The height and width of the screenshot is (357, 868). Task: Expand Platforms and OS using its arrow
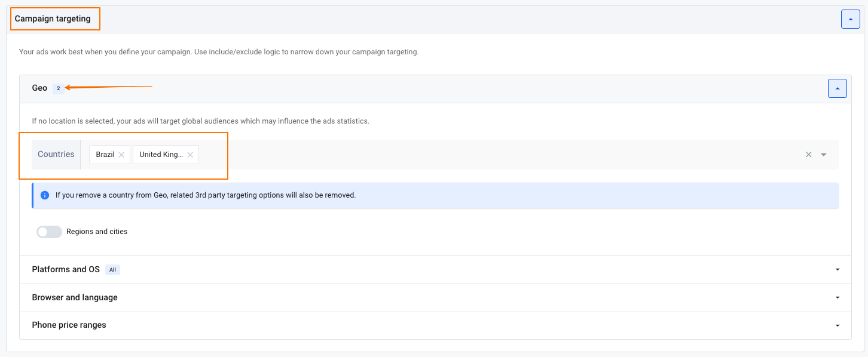(838, 270)
